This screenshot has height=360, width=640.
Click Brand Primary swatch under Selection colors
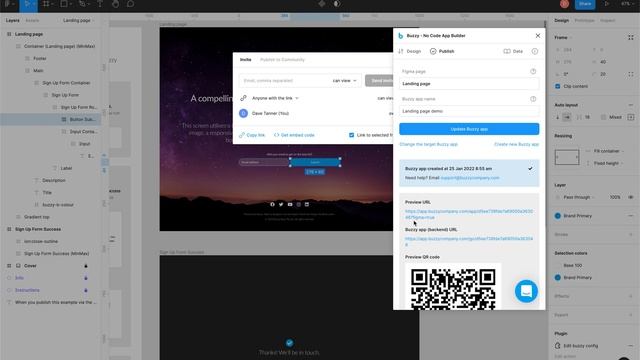558,278
